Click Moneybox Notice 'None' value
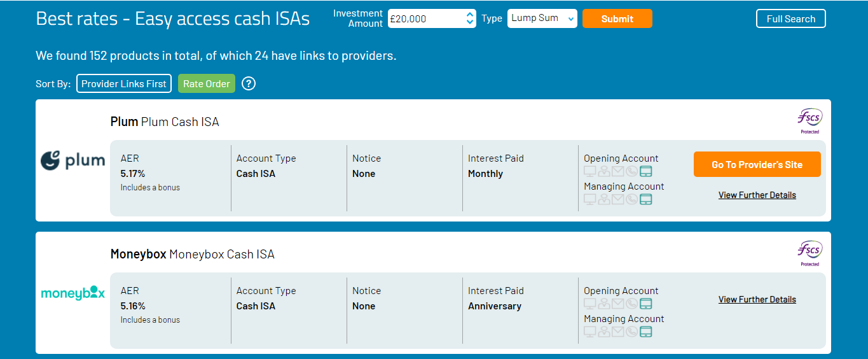 coord(364,306)
